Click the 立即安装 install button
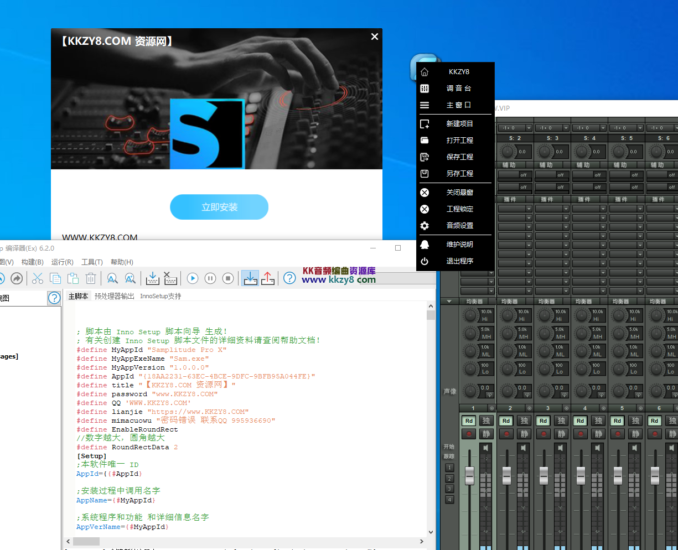 click(x=219, y=207)
